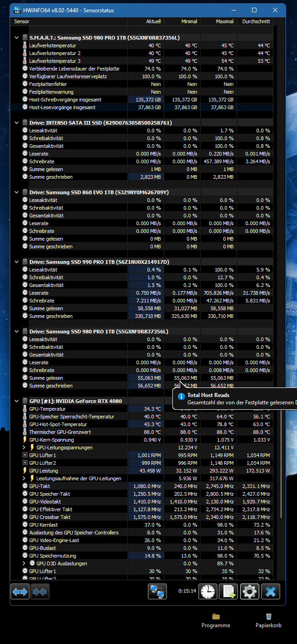The width and height of the screenshot is (297, 644).
Task: Click the Aktuell column header
Action: pyautogui.click(x=146, y=21)
